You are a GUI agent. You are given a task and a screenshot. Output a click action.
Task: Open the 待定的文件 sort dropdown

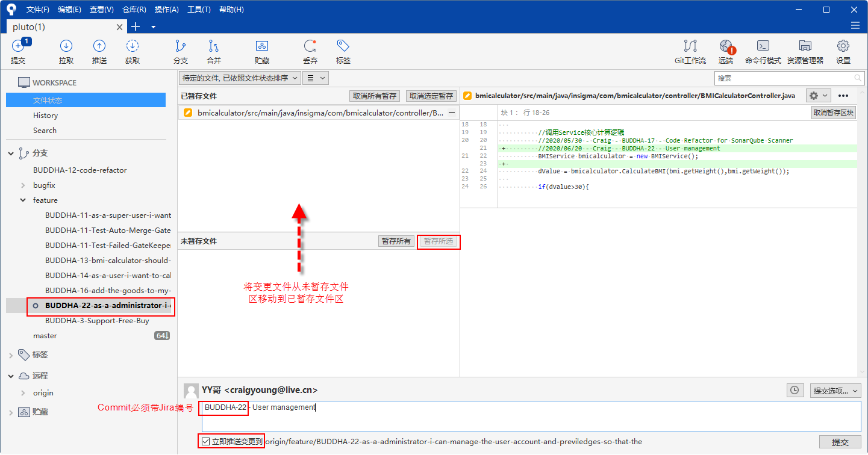[x=240, y=78]
